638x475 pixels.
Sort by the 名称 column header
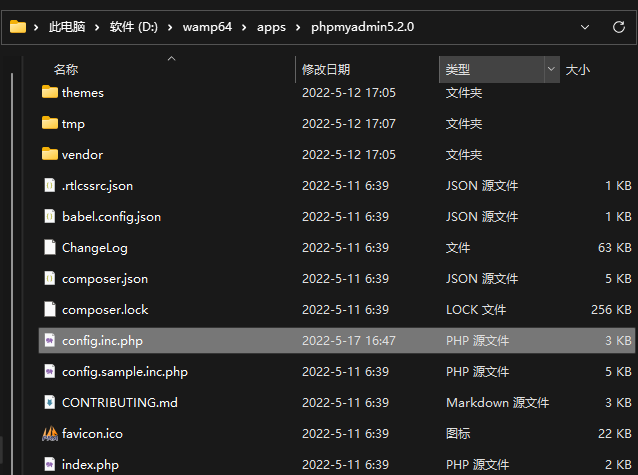[66, 70]
